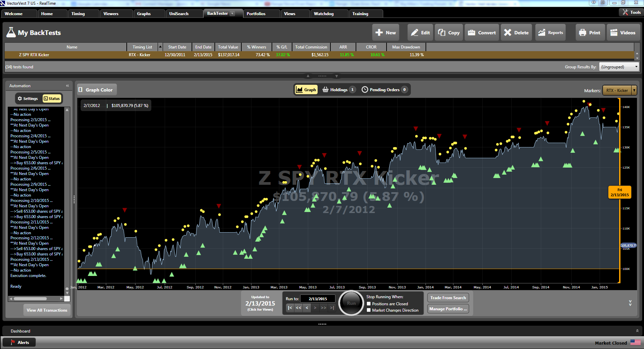Enable Positions are Closed stop condition

(369, 304)
